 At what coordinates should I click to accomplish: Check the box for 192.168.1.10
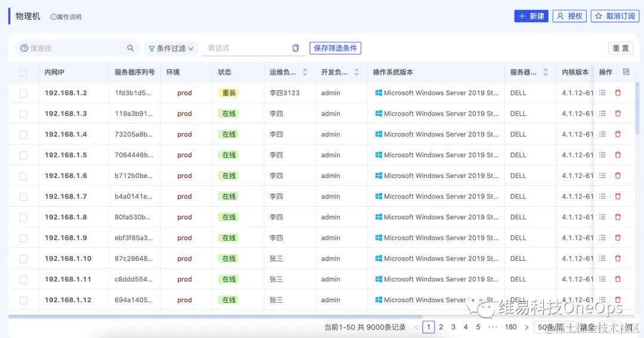coord(23,259)
